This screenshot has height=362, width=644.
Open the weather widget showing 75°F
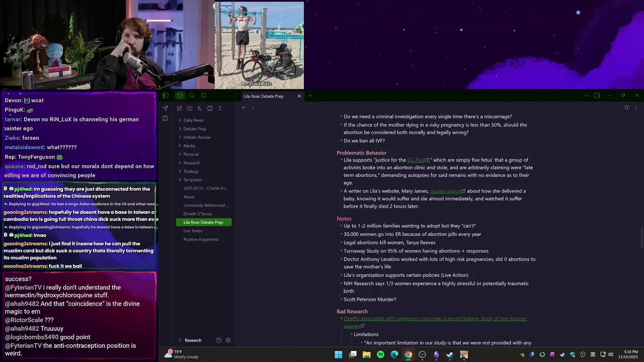182,354
